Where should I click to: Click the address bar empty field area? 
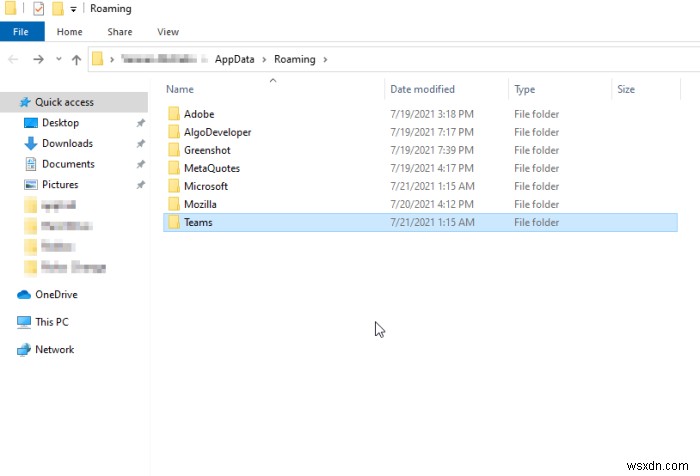tap(513, 59)
